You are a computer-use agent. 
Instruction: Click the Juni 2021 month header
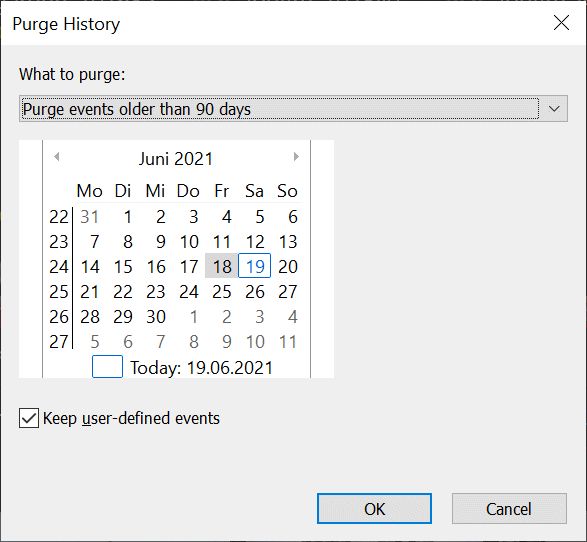[x=176, y=159]
